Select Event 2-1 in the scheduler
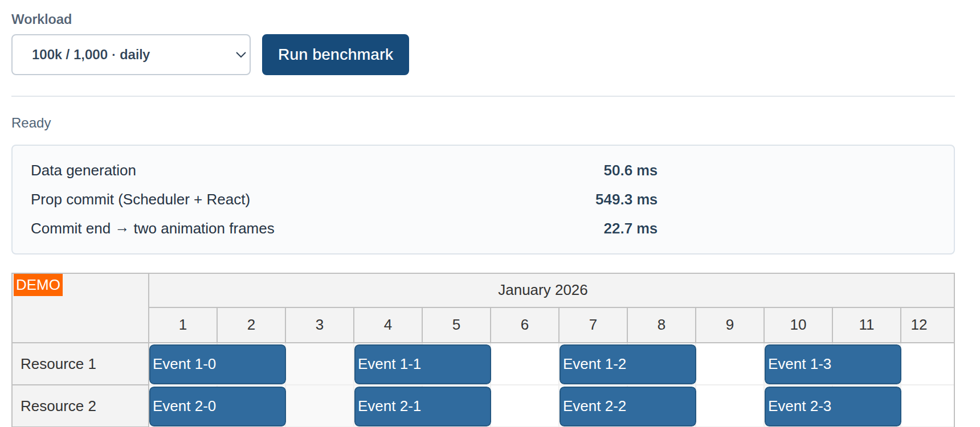The height and width of the screenshot is (427, 980). click(x=423, y=407)
